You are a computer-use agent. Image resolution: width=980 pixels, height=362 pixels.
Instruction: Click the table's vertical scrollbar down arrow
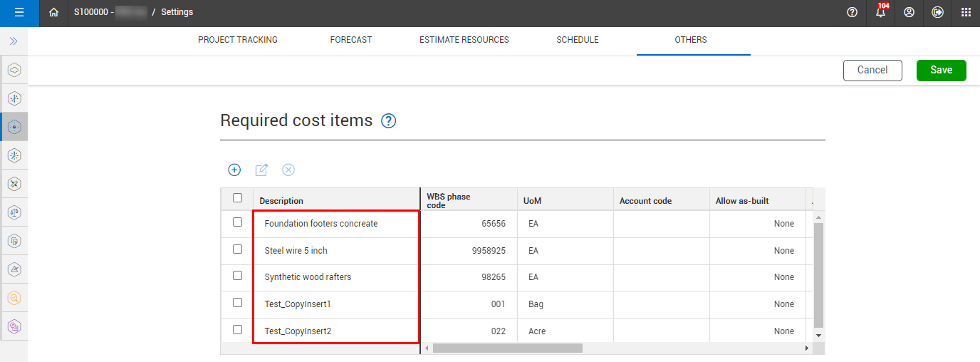[818, 335]
